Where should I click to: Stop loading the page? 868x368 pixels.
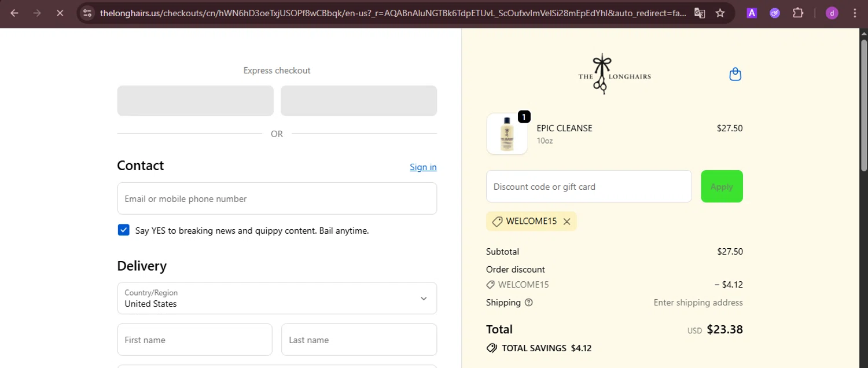60,13
